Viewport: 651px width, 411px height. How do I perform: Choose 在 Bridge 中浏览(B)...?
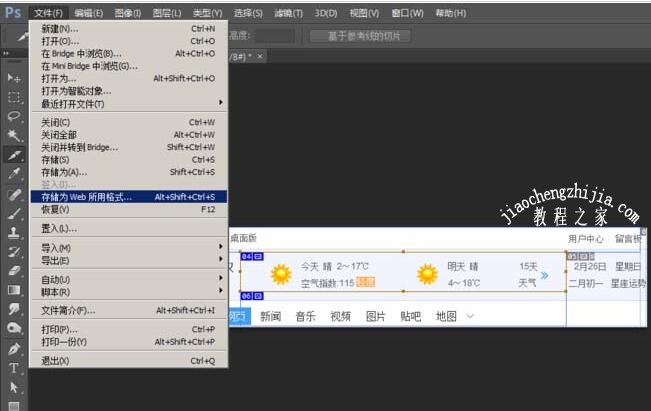tap(129, 54)
